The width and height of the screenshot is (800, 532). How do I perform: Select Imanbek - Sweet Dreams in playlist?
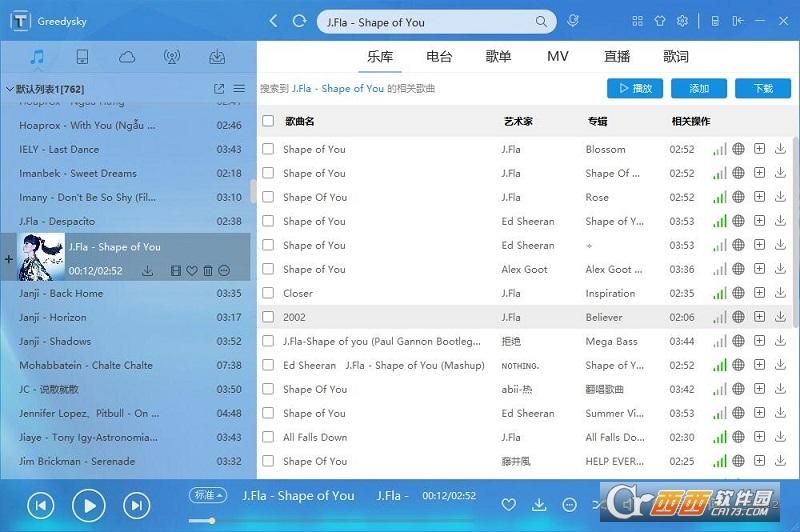(128, 173)
